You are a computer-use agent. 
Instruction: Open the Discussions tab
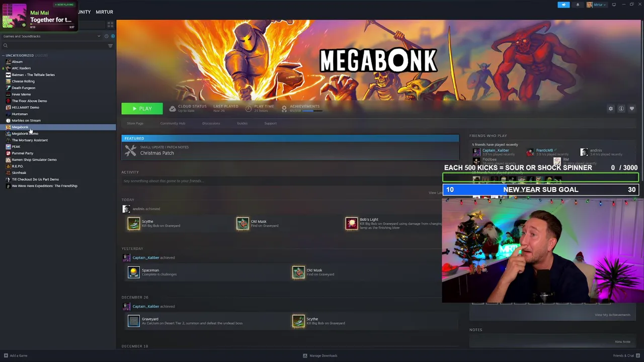coord(211,123)
